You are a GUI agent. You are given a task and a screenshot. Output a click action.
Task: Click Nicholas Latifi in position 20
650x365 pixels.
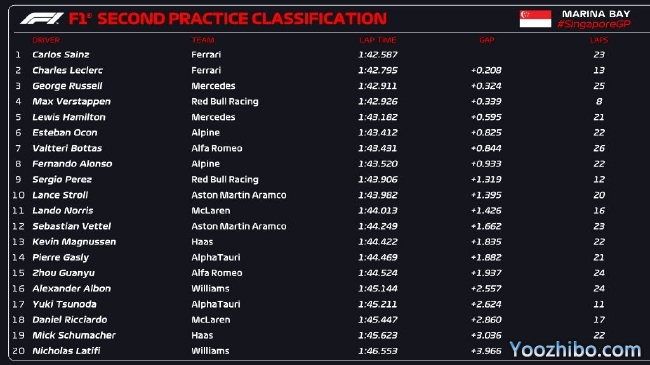click(66, 351)
